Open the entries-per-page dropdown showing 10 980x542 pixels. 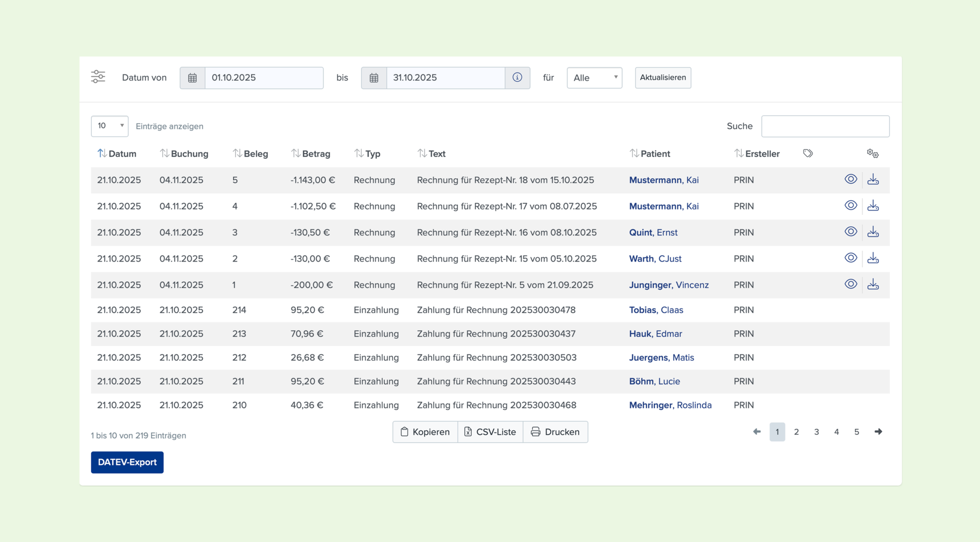click(110, 126)
